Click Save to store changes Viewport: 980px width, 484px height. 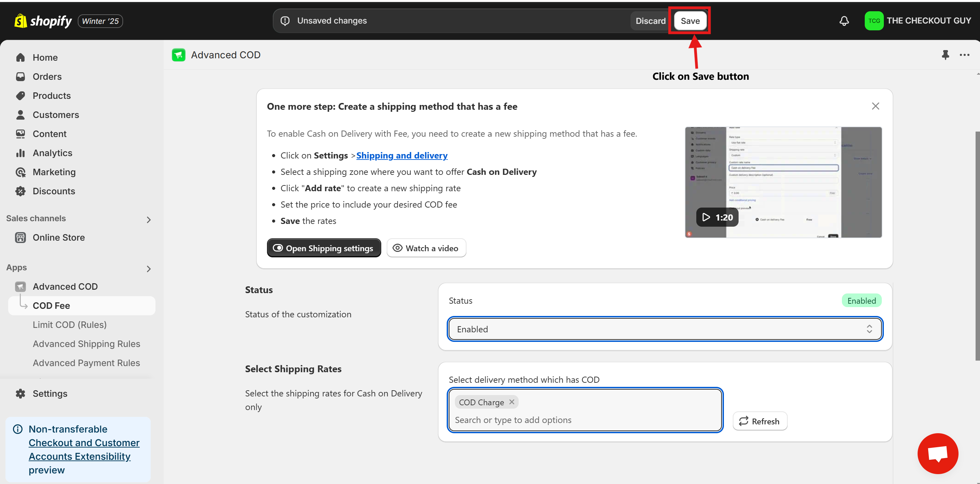[690, 21]
